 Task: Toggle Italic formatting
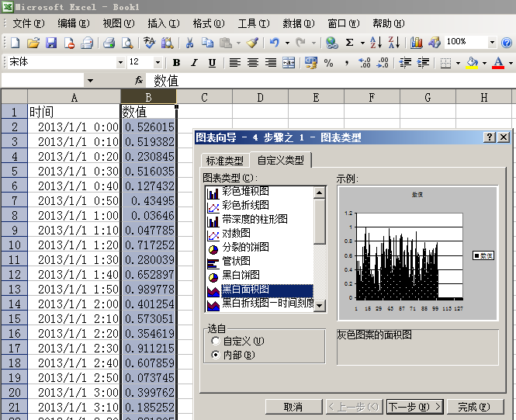tap(195, 63)
